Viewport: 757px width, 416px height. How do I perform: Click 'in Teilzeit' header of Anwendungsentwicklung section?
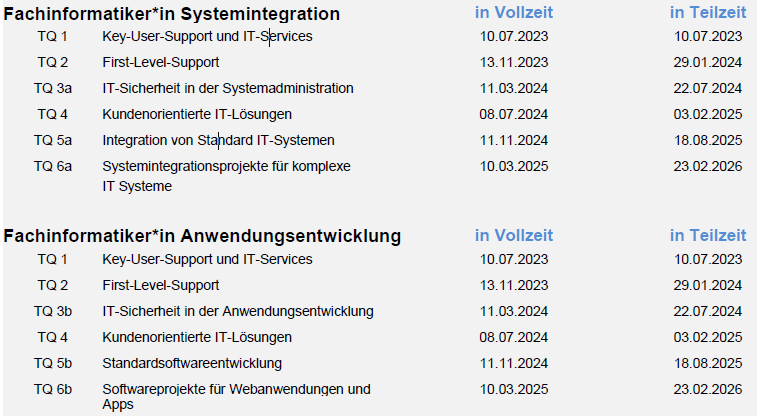pyautogui.click(x=708, y=236)
